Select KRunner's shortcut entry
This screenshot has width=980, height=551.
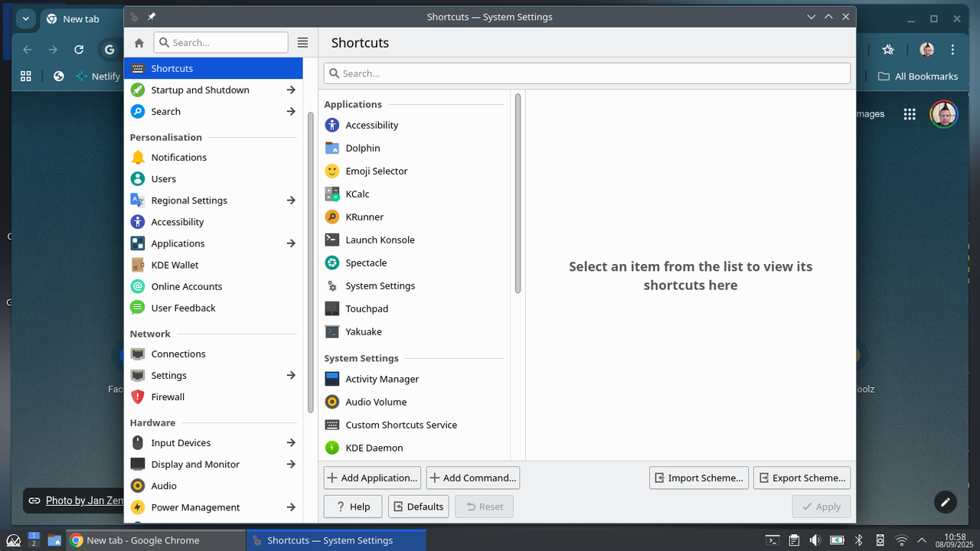pyautogui.click(x=364, y=217)
